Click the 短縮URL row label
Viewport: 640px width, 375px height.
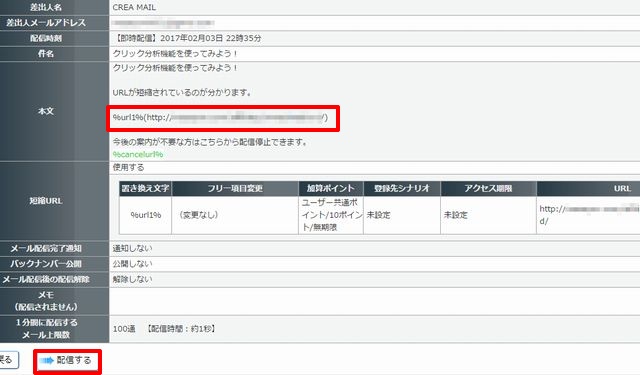click(x=46, y=201)
